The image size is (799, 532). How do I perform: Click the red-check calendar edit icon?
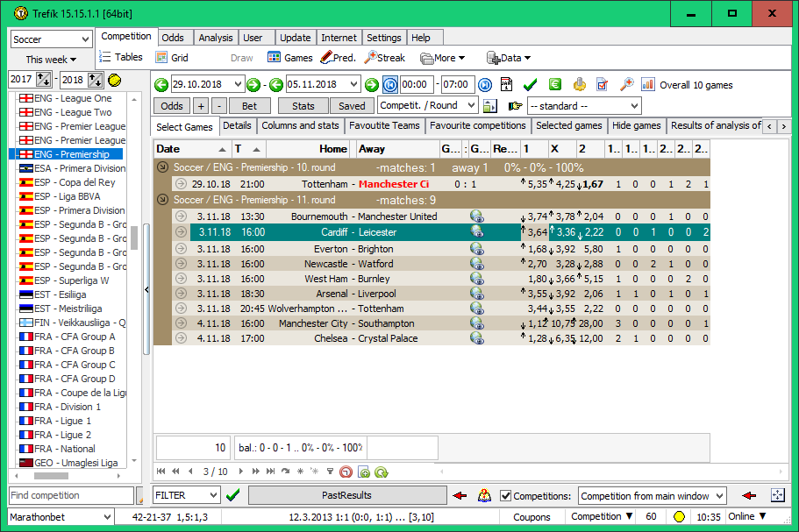(x=602, y=84)
